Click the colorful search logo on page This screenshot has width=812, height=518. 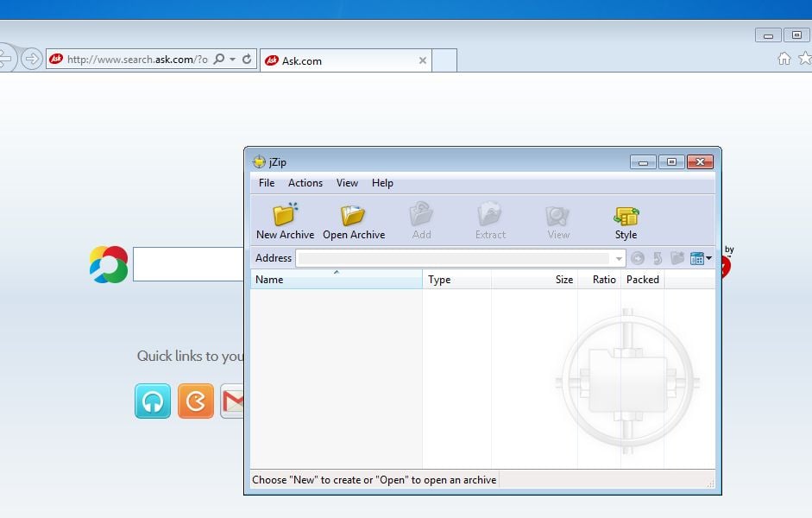[x=109, y=264]
